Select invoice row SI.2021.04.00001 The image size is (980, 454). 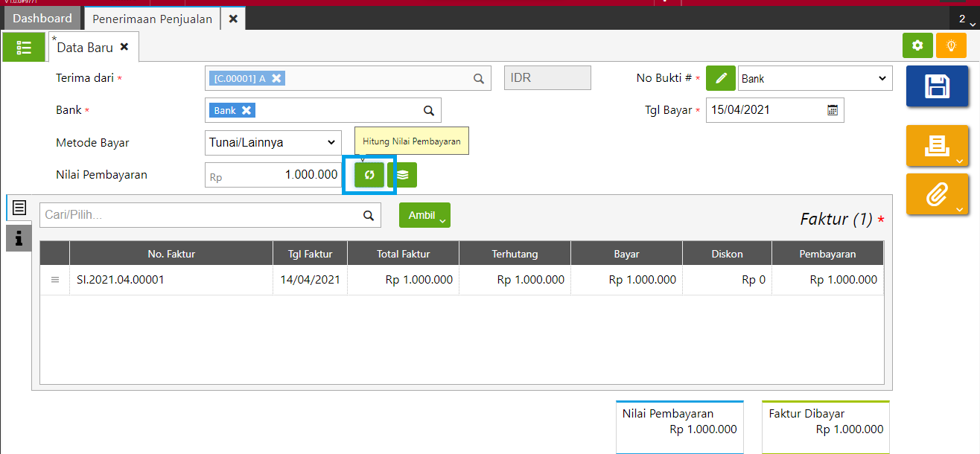(121, 280)
